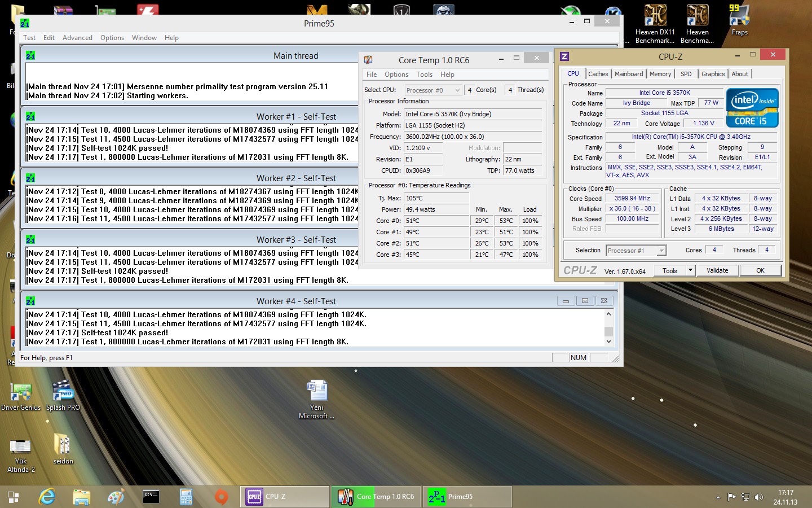This screenshot has width=812, height=508.
Task: Open Paint from the taskbar
Action: point(116,497)
